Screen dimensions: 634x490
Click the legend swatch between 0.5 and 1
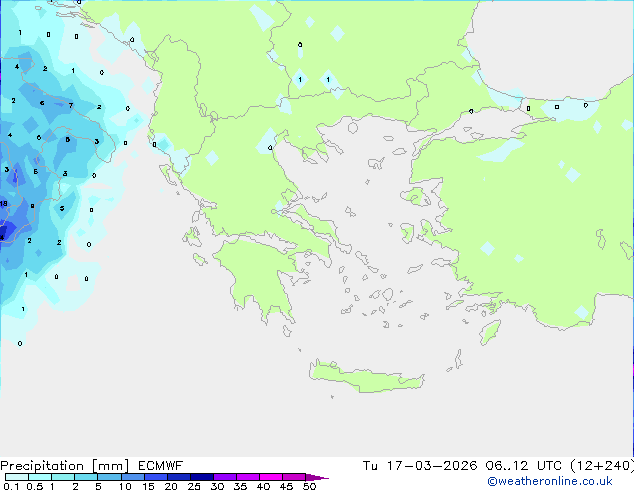(x=40, y=477)
